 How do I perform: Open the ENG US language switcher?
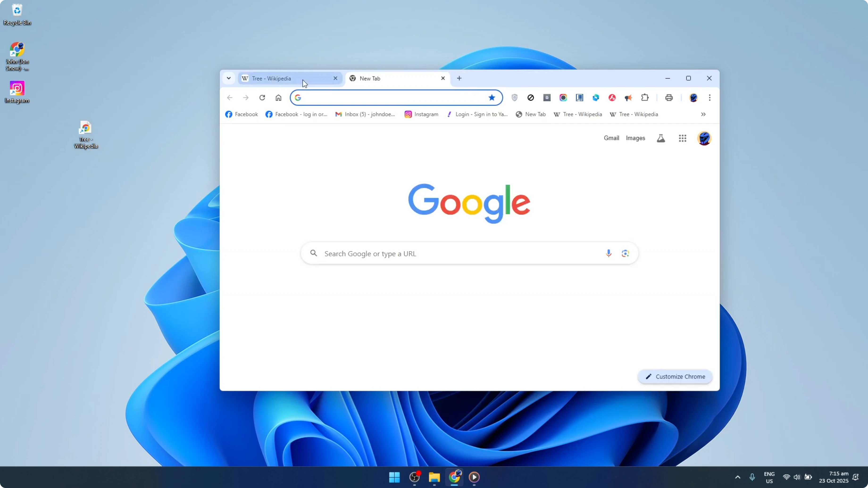(769, 477)
